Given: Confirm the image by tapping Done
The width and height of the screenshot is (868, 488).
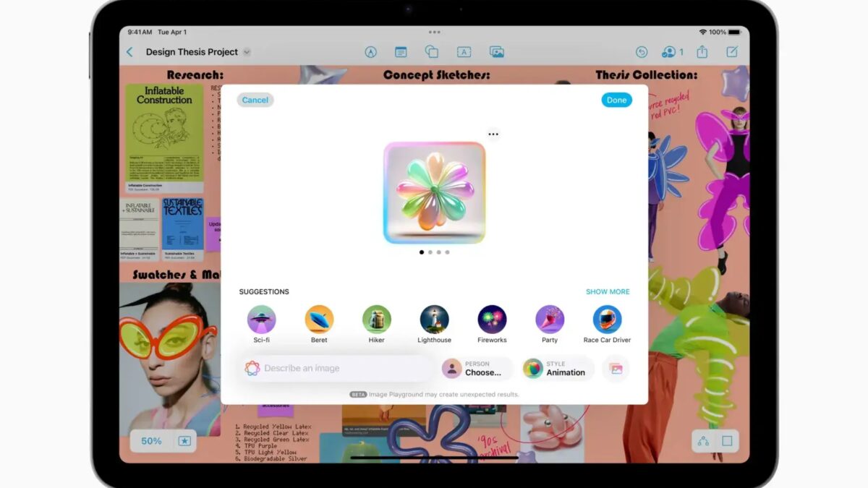Looking at the screenshot, I should point(616,100).
